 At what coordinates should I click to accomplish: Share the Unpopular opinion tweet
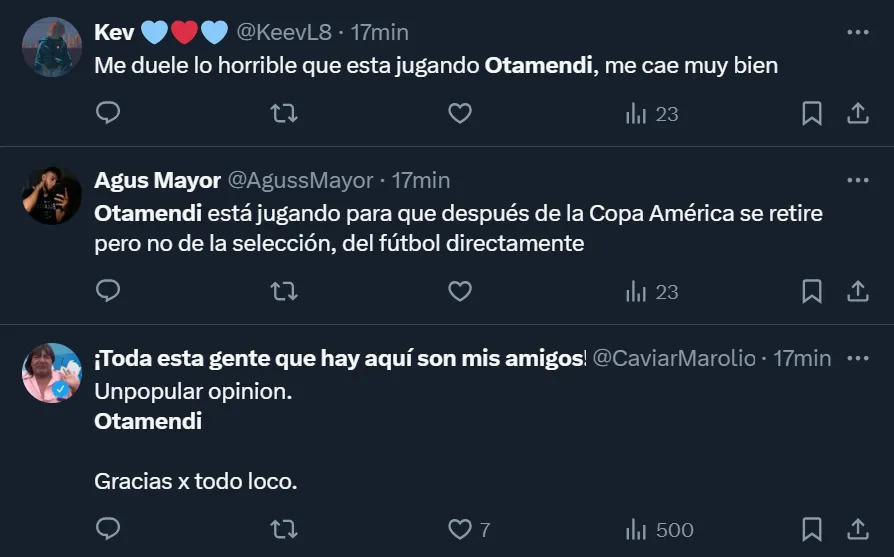(858, 529)
